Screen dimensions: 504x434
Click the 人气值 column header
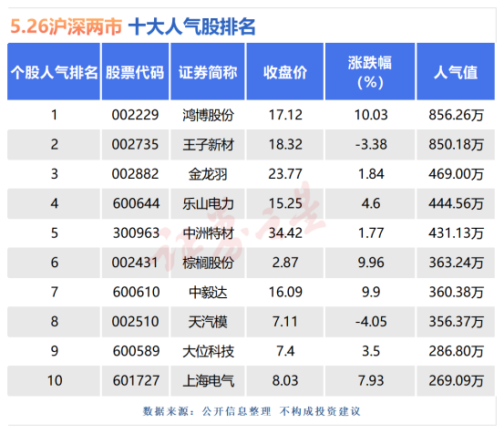click(456, 71)
